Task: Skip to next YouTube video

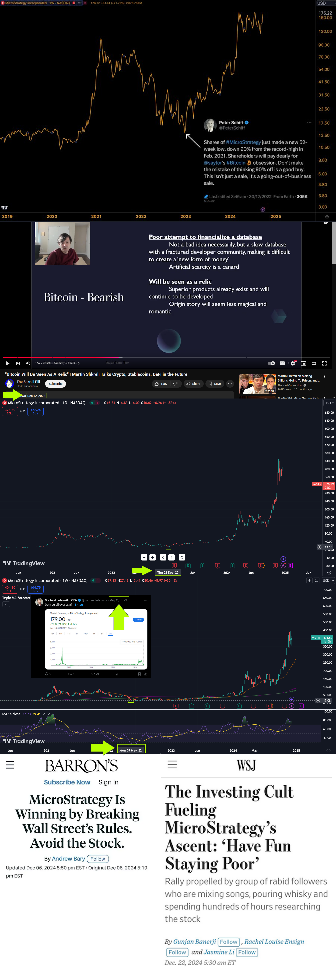Action: 18,363
